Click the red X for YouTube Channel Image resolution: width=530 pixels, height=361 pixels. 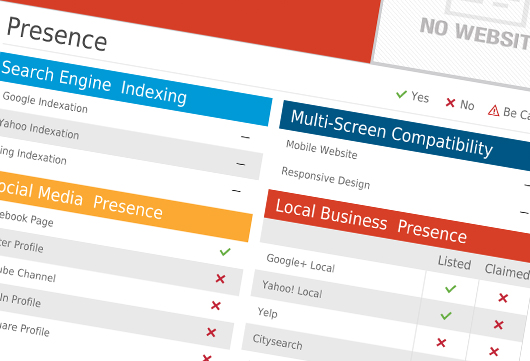(x=216, y=306)
